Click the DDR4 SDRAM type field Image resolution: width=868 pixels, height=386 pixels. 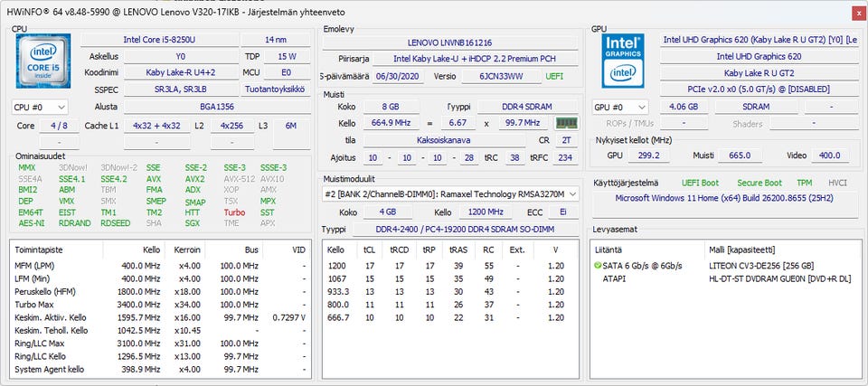[x=527, y=107]
